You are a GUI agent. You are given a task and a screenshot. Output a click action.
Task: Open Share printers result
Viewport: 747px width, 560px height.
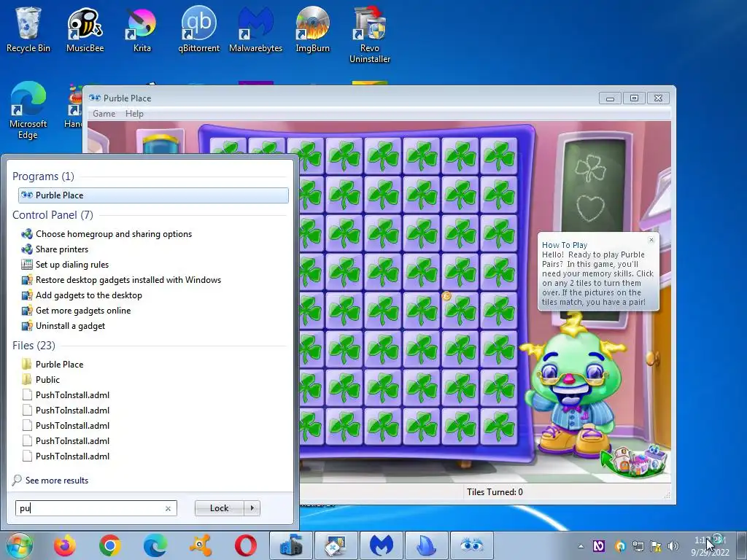[x=61, y=249]
